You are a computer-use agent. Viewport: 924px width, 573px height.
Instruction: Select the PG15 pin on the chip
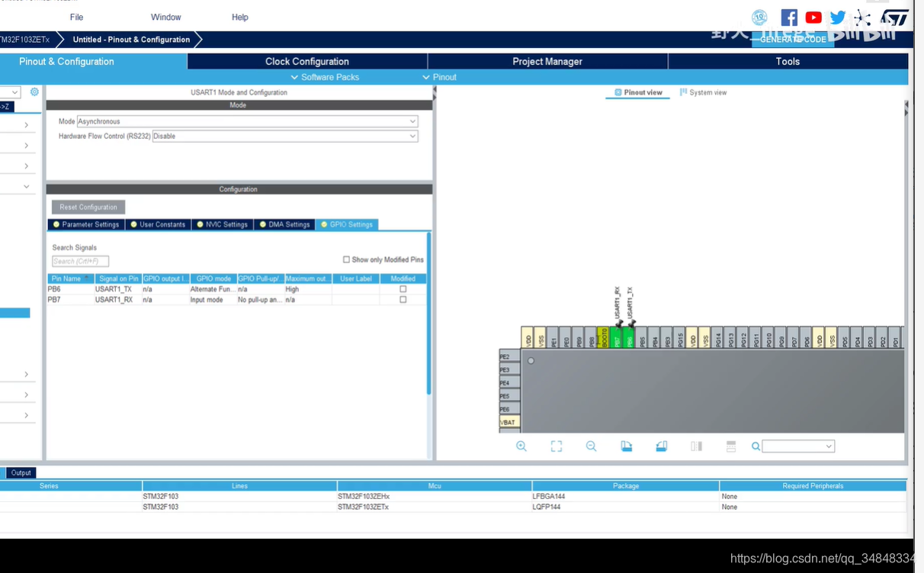coord(680,338)
